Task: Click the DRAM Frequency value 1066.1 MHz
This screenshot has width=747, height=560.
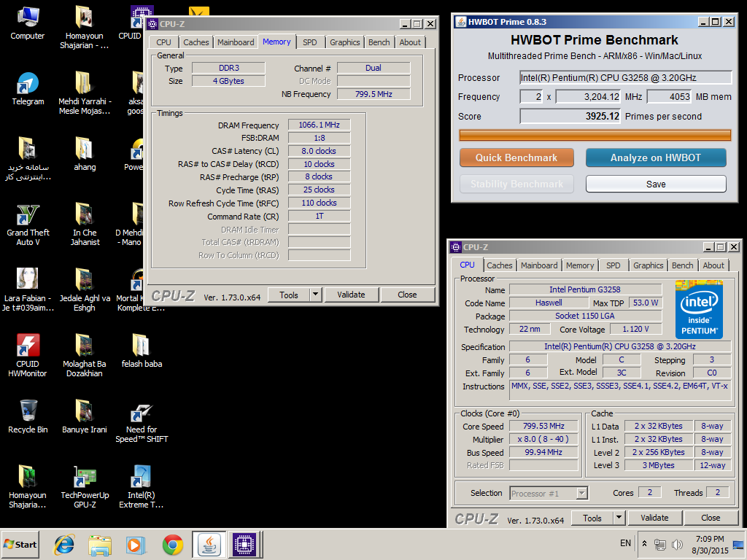Action: tap(320, 125)
